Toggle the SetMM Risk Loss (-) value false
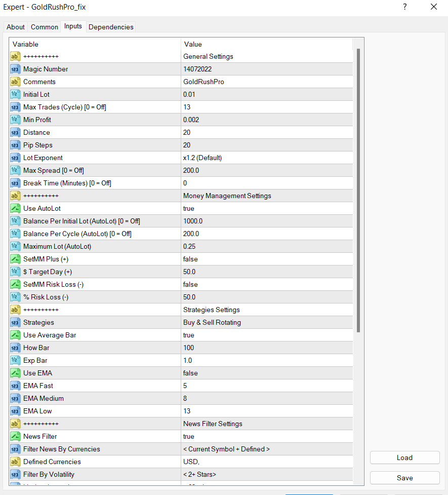The height and width of the screenshot is (495, 448). tap(267, 284)
